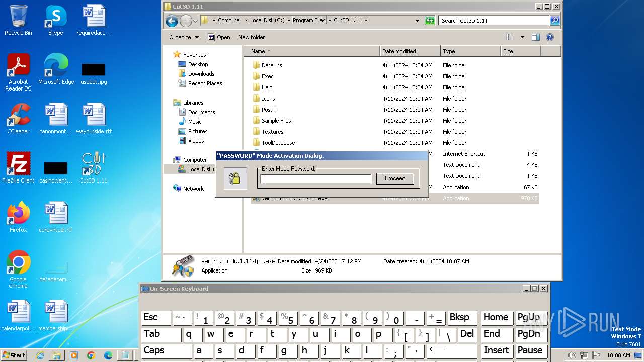
Task: Select corevirtual.rtf document on desktop
Action: [x=56, y=217]
